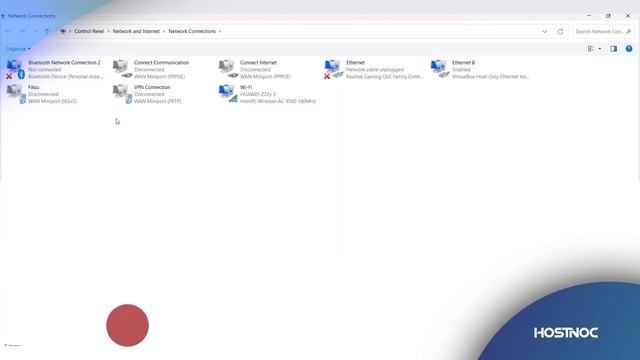Show the preview pane
Screen dimensions: 640x360
pyautogui.click(x=613, y=49)
